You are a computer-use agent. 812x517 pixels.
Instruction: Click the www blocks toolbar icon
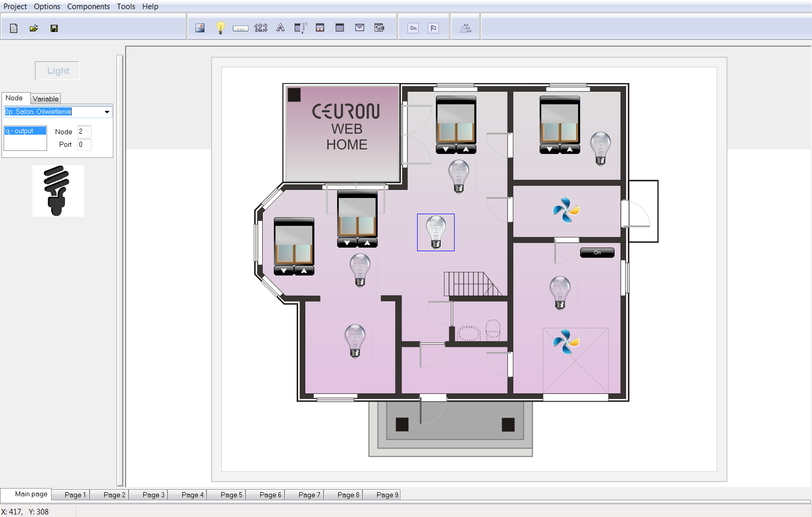coord(465,28)
